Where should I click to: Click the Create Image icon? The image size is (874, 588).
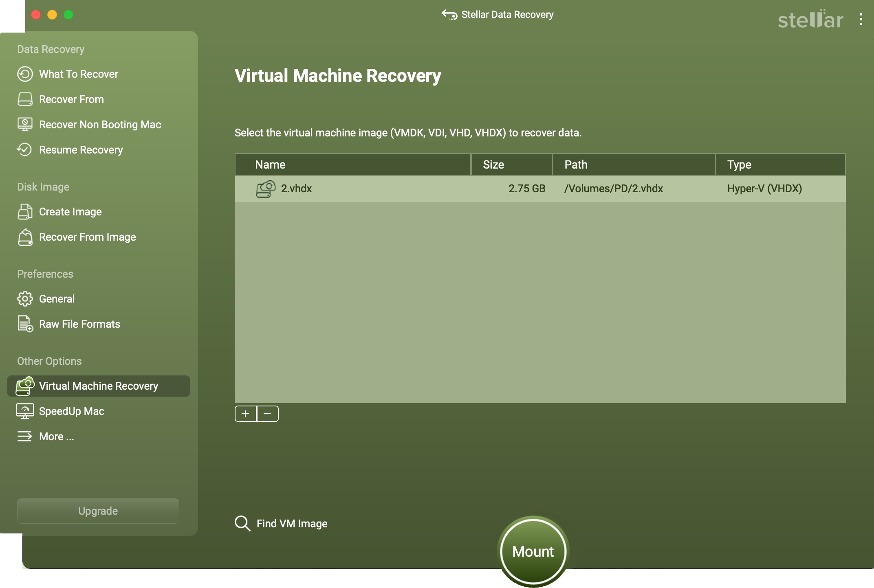[x=25, y=212]
